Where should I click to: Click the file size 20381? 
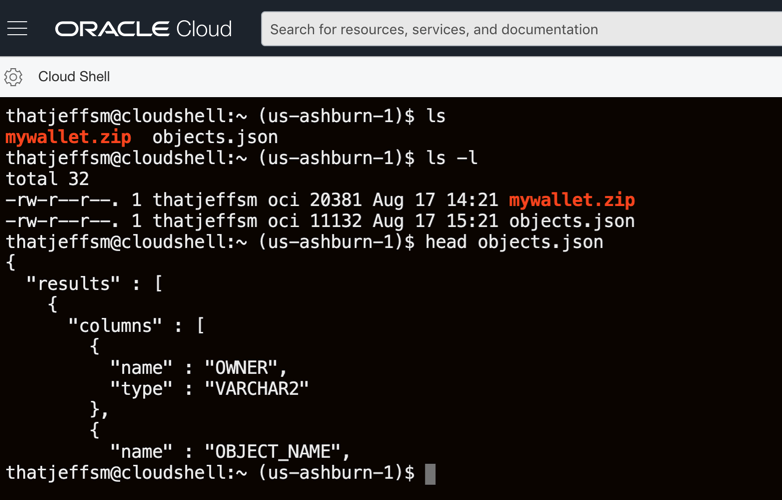tap(336, 200)
